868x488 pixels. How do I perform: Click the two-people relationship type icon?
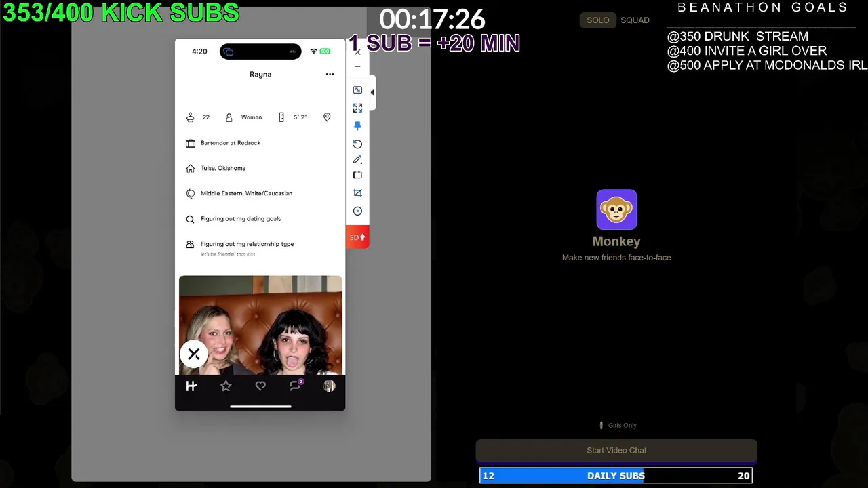(191, 244)
